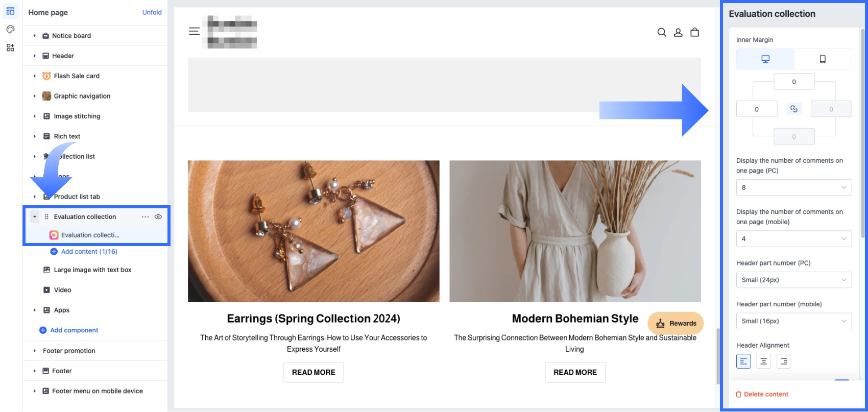Click the left inner margin input field
The image size is (868, 412).
click(757, 109)
